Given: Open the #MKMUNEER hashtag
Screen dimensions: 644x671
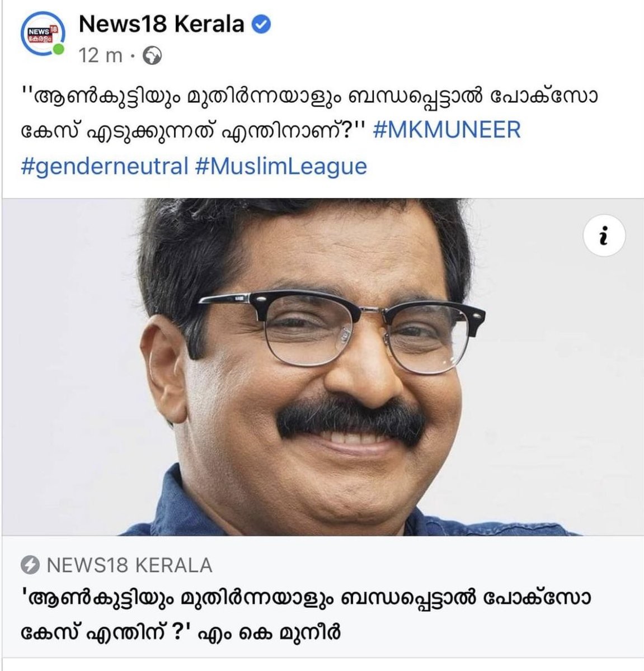Looking at the screenshot, I should pyautogui.click(x=446, y=130).
